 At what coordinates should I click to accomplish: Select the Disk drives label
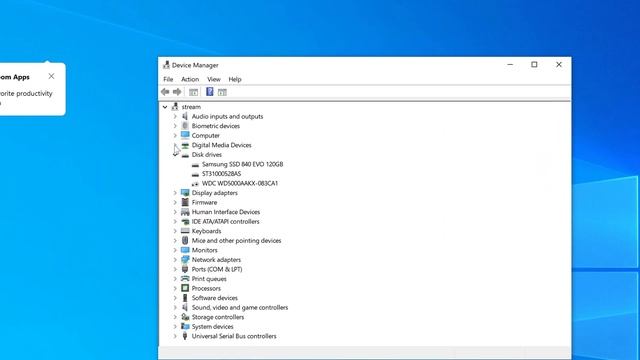coord(207,155)
